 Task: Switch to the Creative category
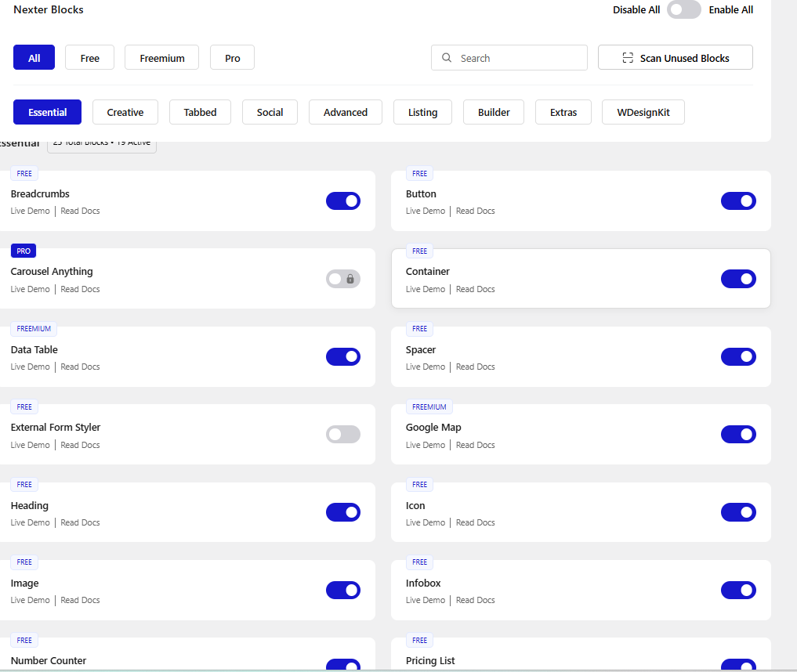coord(125,112)
